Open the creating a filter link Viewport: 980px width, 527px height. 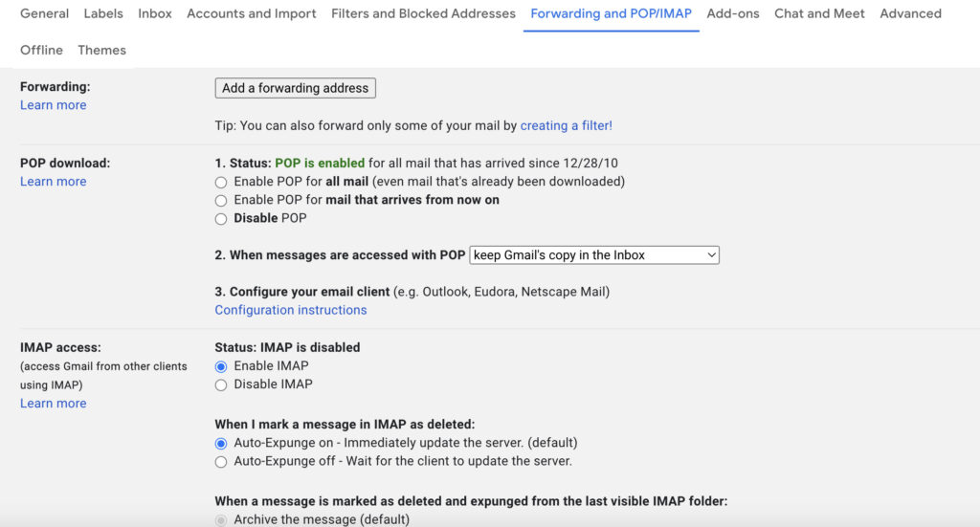566,125
